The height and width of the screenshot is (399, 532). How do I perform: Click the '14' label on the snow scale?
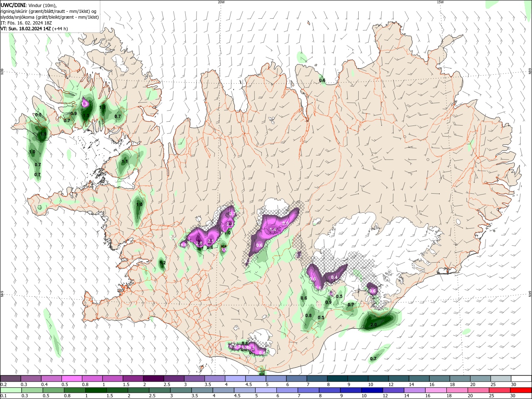pos(411,385)
